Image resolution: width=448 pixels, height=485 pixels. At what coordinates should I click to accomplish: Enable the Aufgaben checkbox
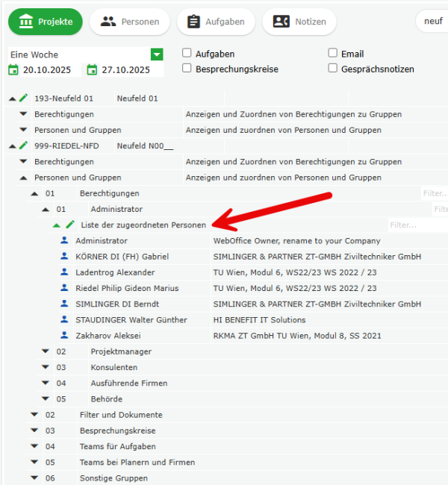(x=187, y=54)
